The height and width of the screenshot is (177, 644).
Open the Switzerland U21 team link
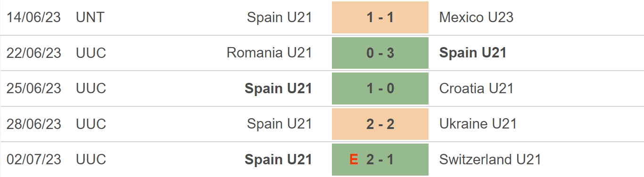[x=490, y=160]
